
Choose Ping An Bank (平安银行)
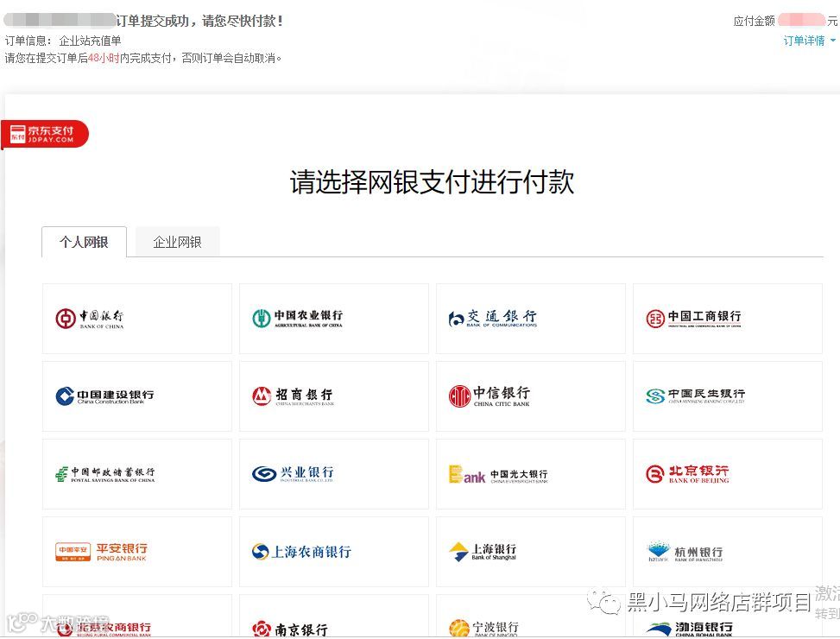tap(137, 552)
